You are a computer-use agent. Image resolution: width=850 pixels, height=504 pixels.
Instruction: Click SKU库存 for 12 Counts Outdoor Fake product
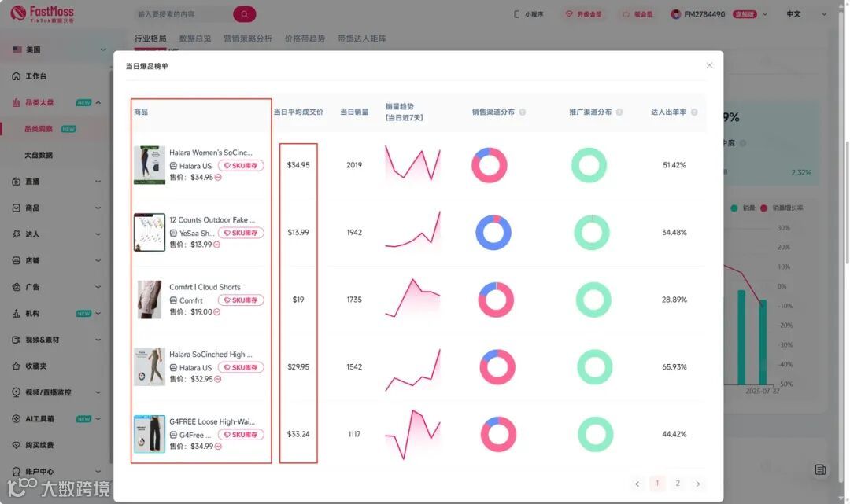[x=241, y=233]
